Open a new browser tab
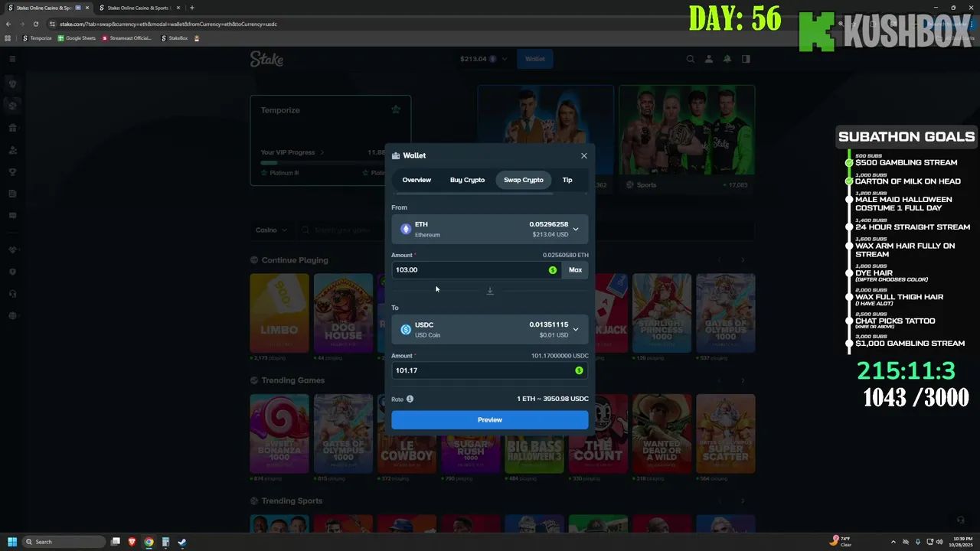 192,8
